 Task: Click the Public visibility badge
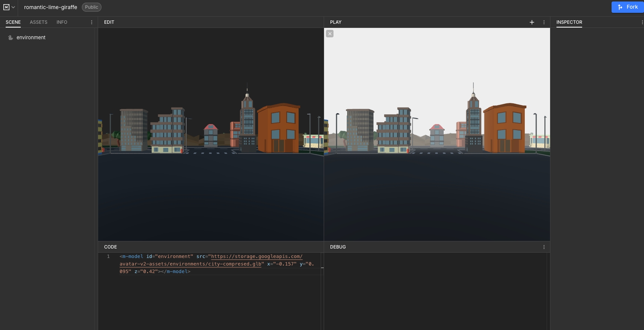[x=91, y=7]
